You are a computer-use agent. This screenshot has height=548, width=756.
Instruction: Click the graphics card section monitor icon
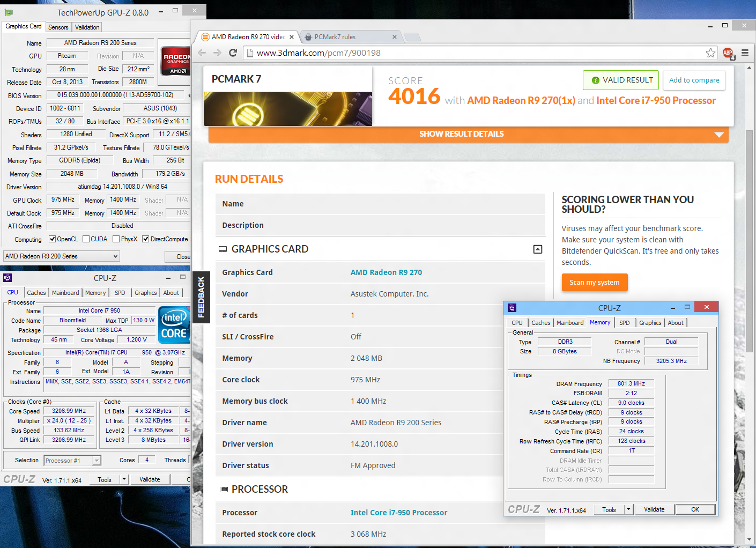[223, 249]
